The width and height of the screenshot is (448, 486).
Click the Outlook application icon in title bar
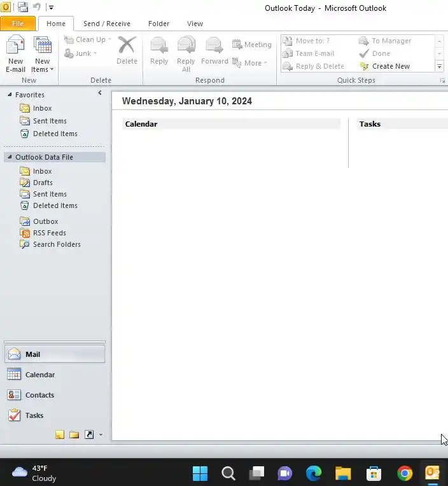click(x=5, y=7)
